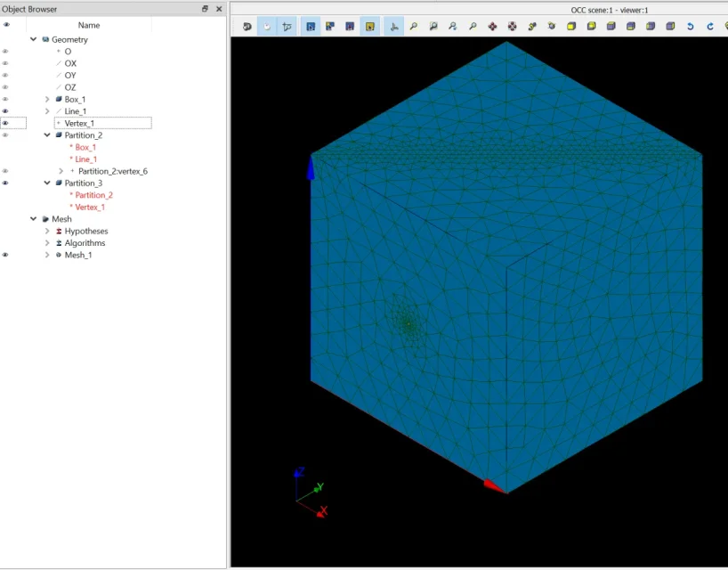
Task: Click the Dump View camera icon
Action: click(x=247, y=27)
